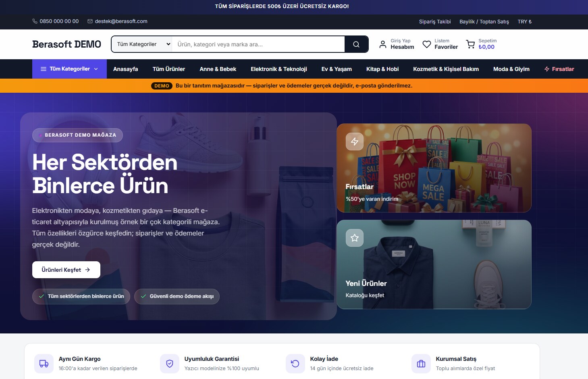Click the Toplu alımlarda özel fiyat text
The image size is (588, 379).
coord(465,369)
